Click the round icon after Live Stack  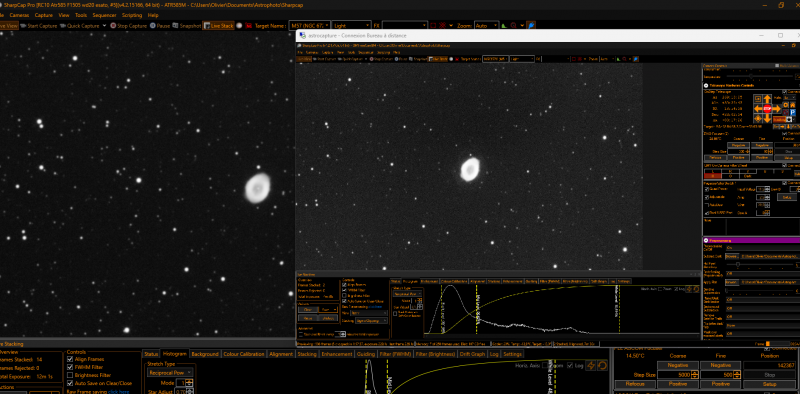coord(239,25)
